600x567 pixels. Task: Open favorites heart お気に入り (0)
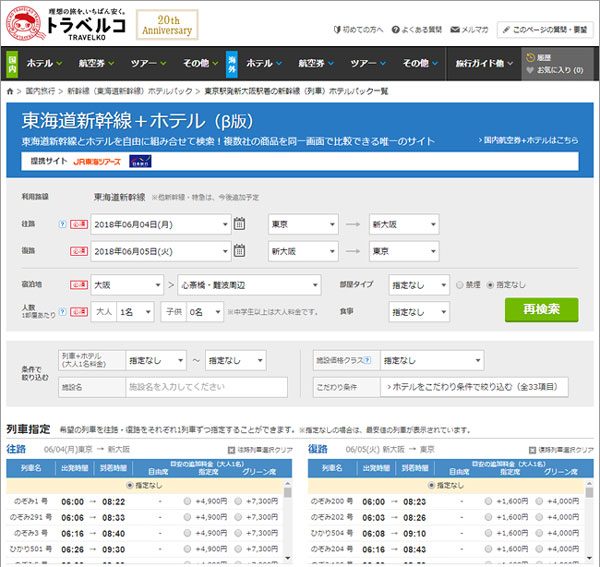click(555, 70)
